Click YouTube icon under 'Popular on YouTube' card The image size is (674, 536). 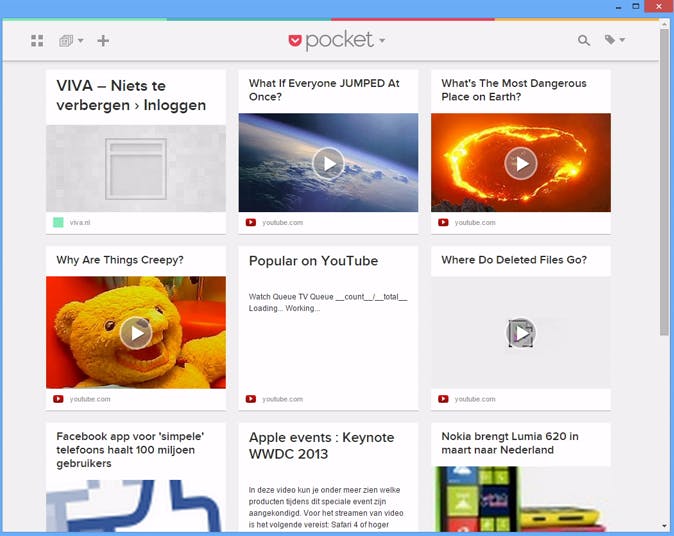(x=251, y=399)
